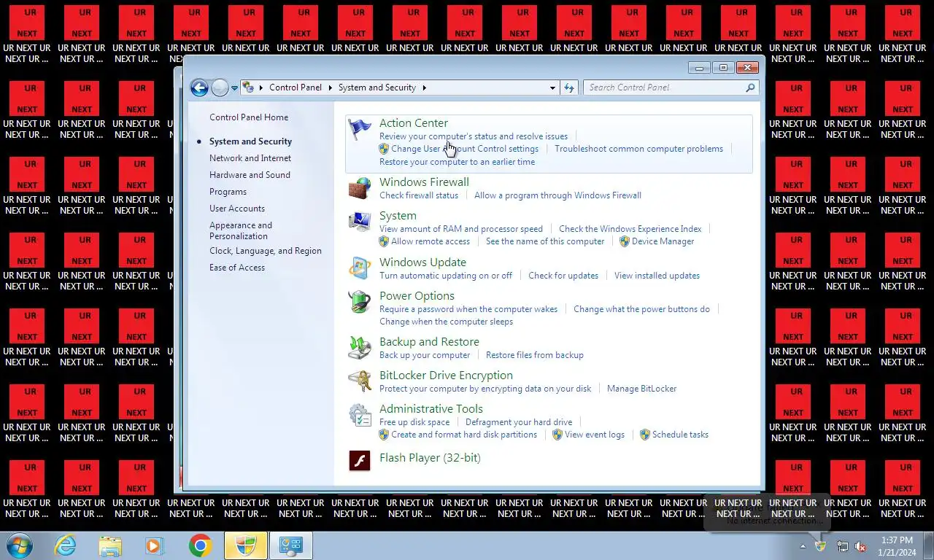Click Check for updates
Image resolution: width=934 pixels, height=560 pixels.
[563, 276]
